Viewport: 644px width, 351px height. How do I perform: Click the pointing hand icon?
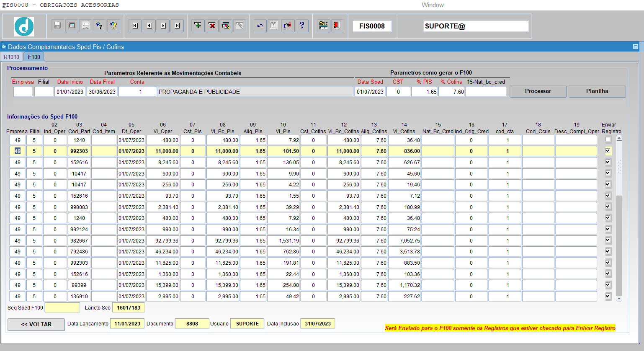[x=288, y=26]
